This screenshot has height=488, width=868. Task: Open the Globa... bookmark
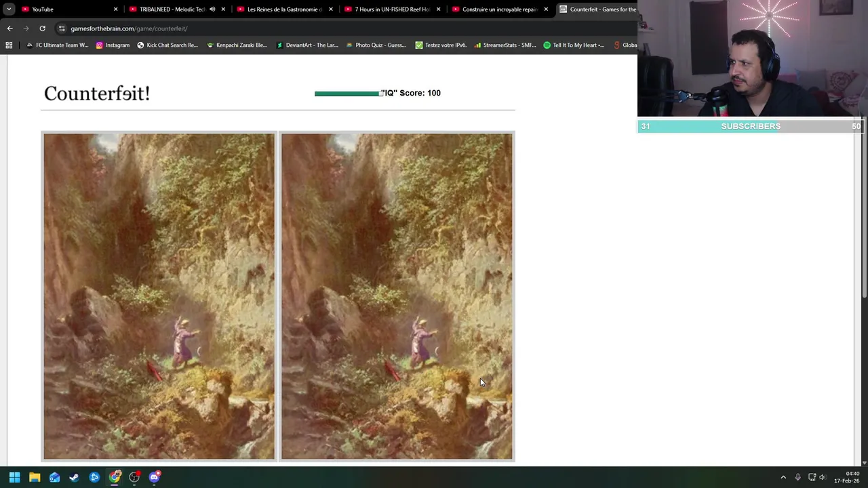click(x=625, y=45)
